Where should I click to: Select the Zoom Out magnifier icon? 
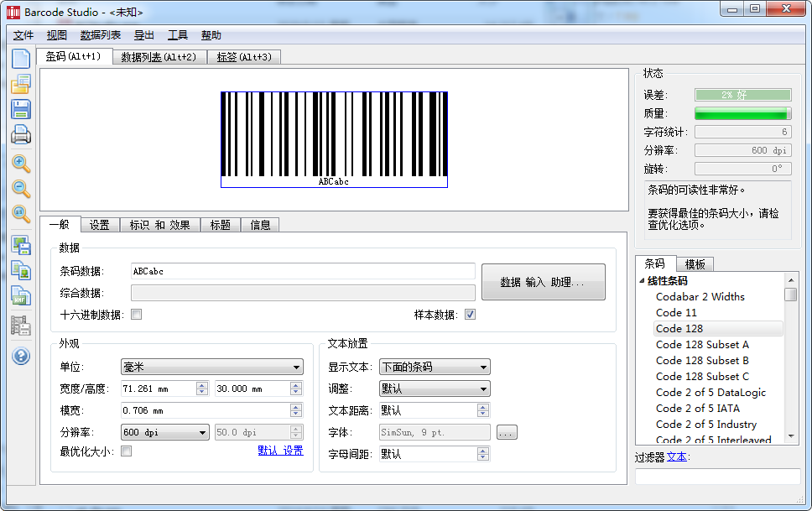click(21, 189)
